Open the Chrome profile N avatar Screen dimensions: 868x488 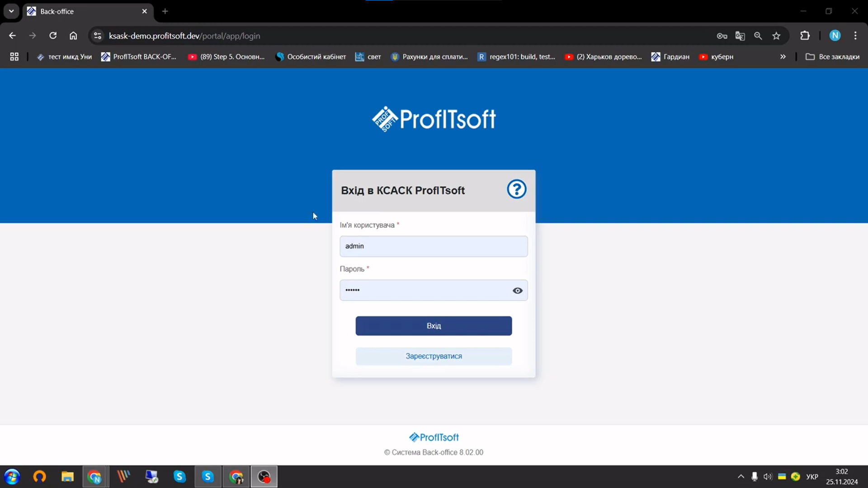pos(835,36)
